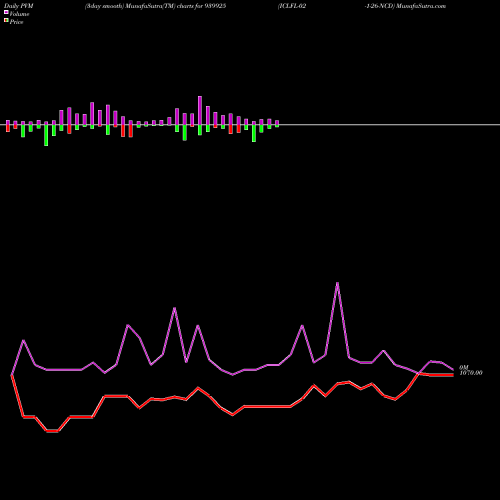Click the Price legend color swatch
This screenshot has width=500, height=500.
(6, 20)
